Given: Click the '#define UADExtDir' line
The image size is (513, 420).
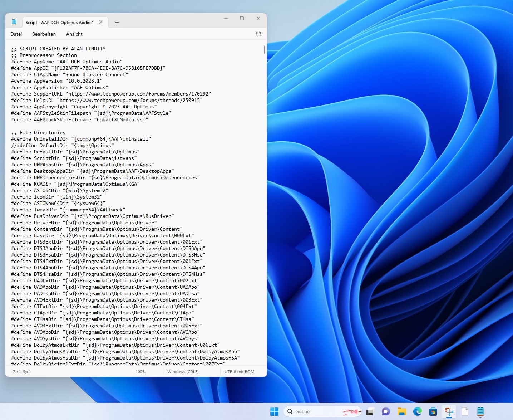Looking at the screenshot, I should coord(105,280).
